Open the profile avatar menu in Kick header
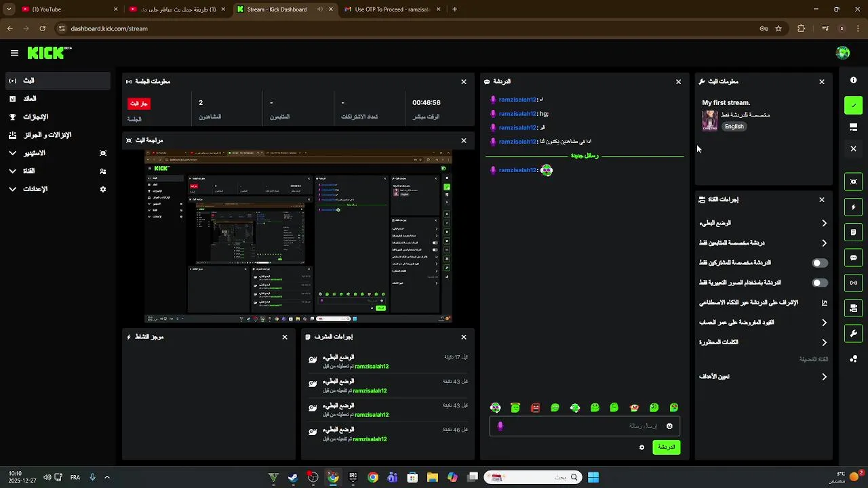The height and width of the screenshot is (488, 868). click(843, 53)
